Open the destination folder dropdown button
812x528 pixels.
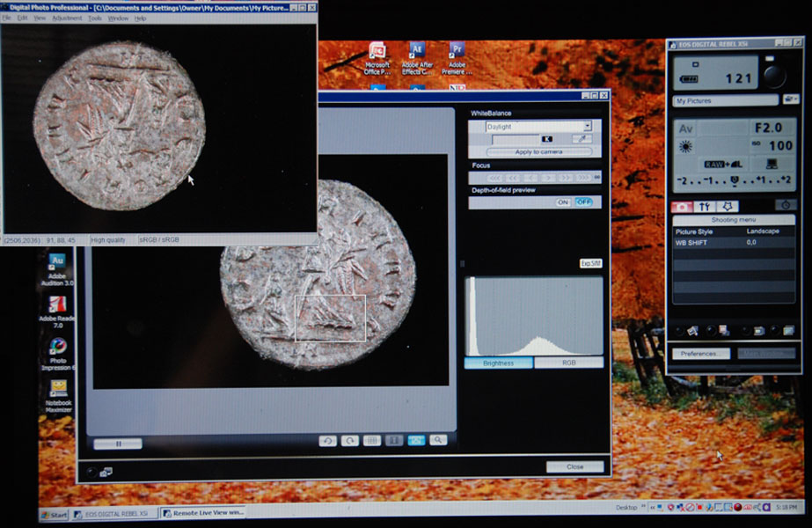pos(790,99)
